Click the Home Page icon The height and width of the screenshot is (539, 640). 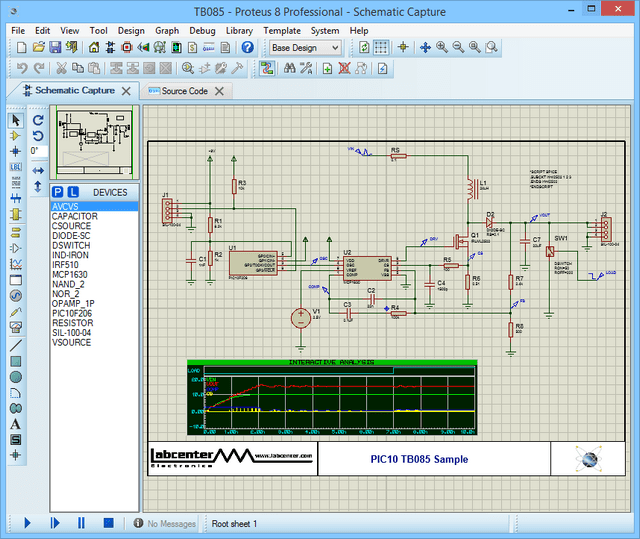pos(94,47)
